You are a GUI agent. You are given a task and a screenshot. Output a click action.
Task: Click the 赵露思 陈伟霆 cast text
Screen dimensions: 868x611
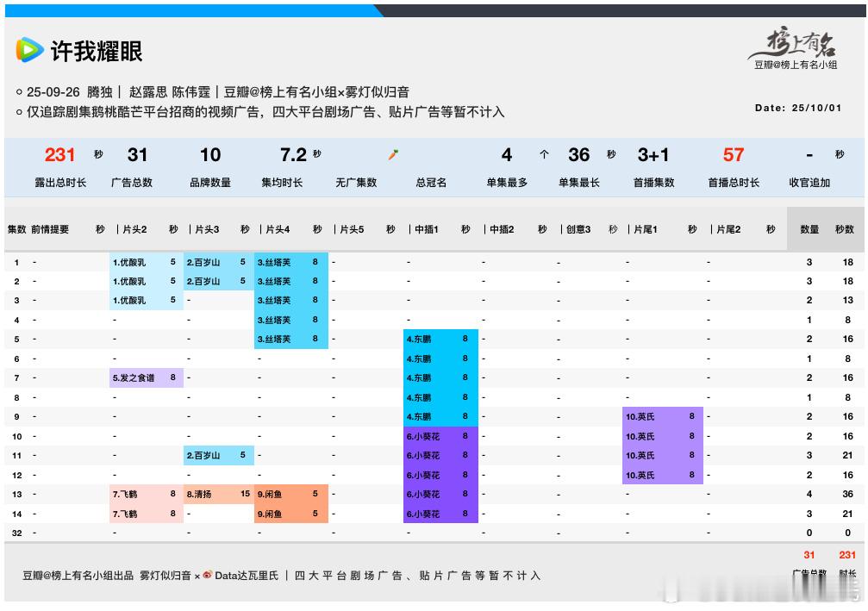(170, 92)
